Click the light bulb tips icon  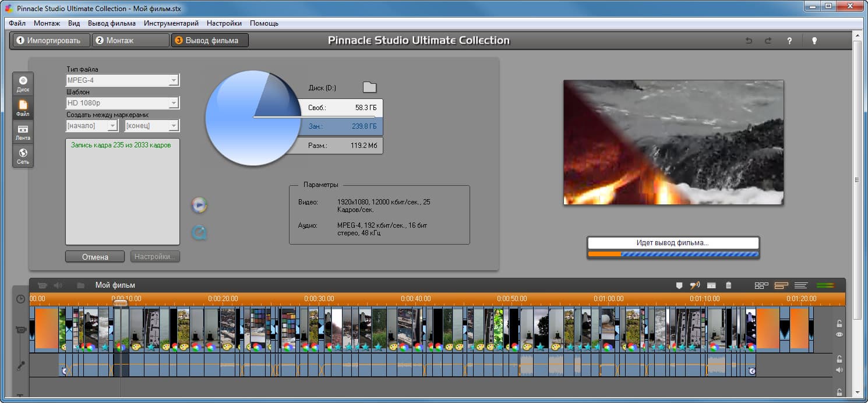coord(814,41)
